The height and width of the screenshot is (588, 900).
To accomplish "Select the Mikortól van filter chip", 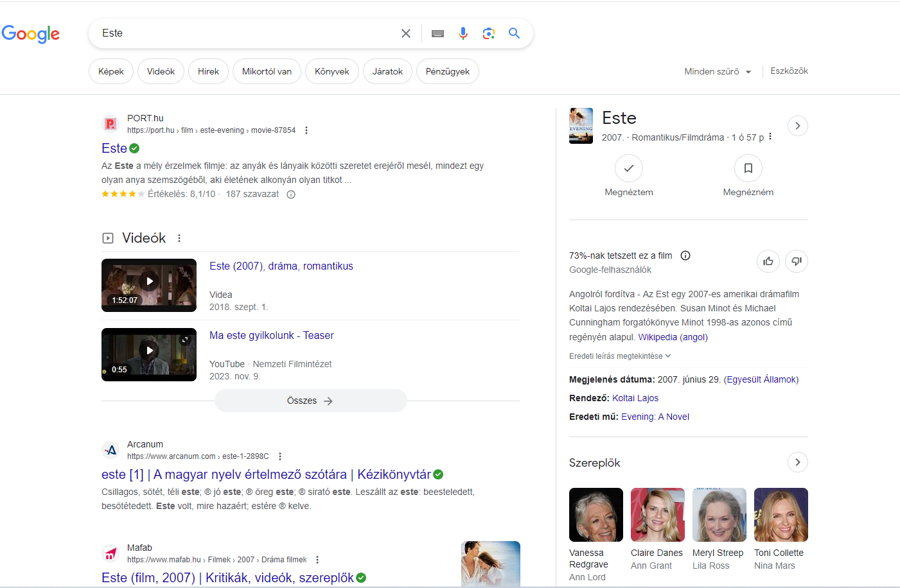I will tap(267, 71).
